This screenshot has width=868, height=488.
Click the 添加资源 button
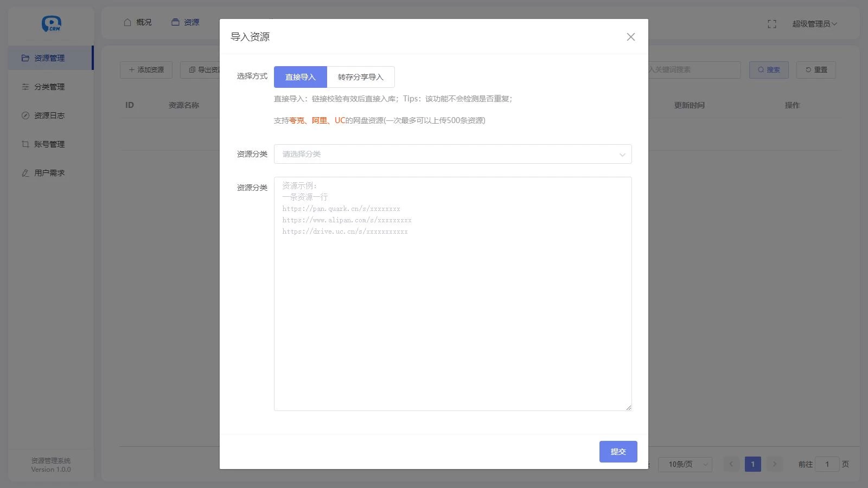click(x=146, y=70)
